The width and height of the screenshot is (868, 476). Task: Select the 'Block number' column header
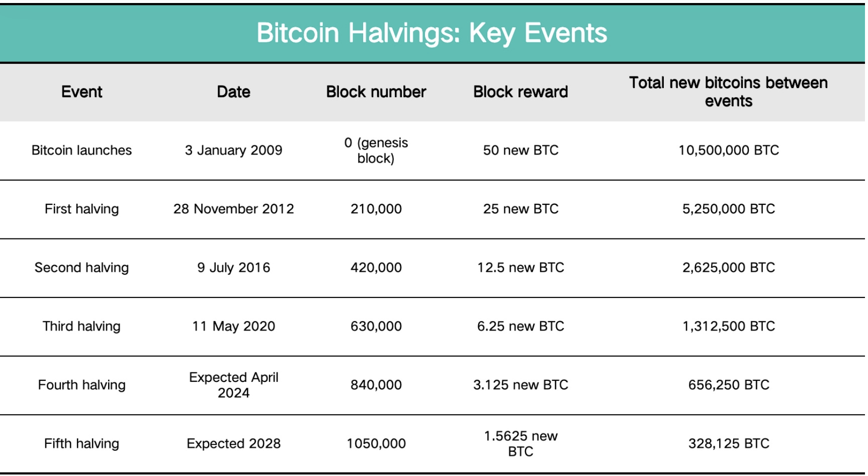(x=376, y=92)
